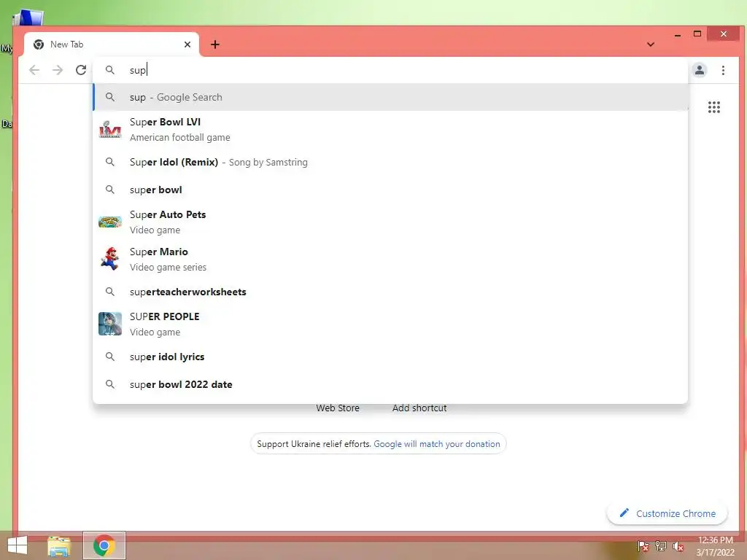This screenshot has width=747, height=560.
Task: Select the Super Bowl LVI suggestion
Action: pyautogui.click(x=391, y=130)
